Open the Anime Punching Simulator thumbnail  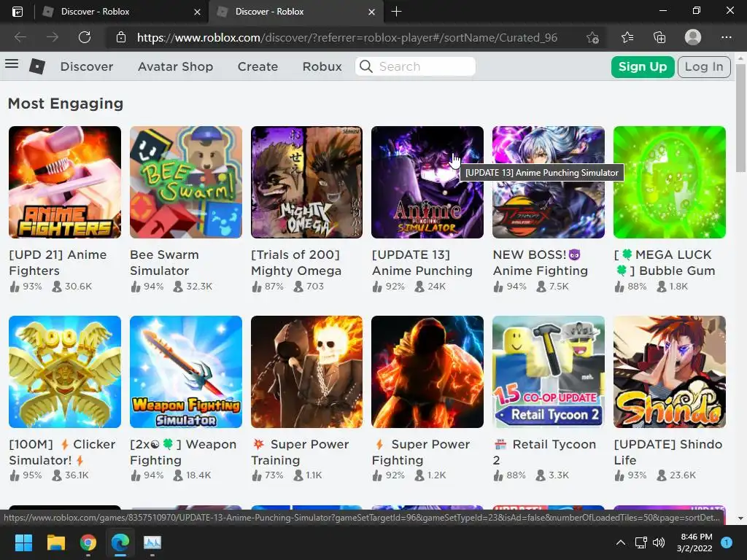(427, 182)
